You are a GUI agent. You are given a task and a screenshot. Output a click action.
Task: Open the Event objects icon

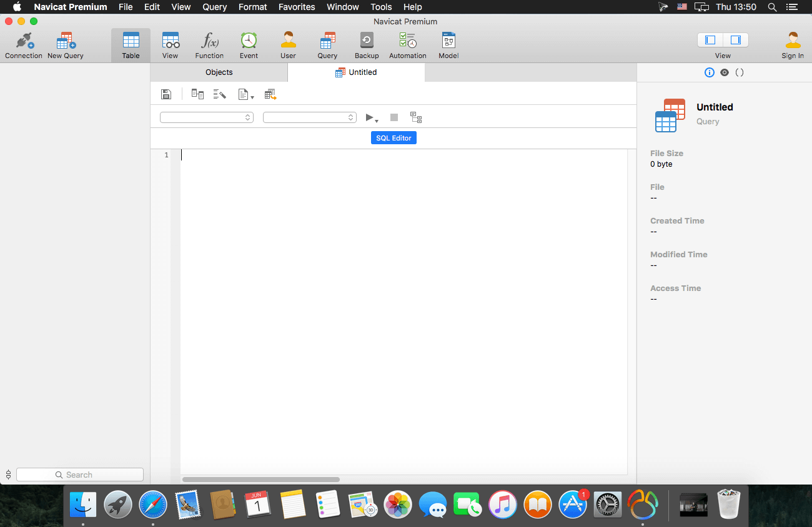pos(249,46)
